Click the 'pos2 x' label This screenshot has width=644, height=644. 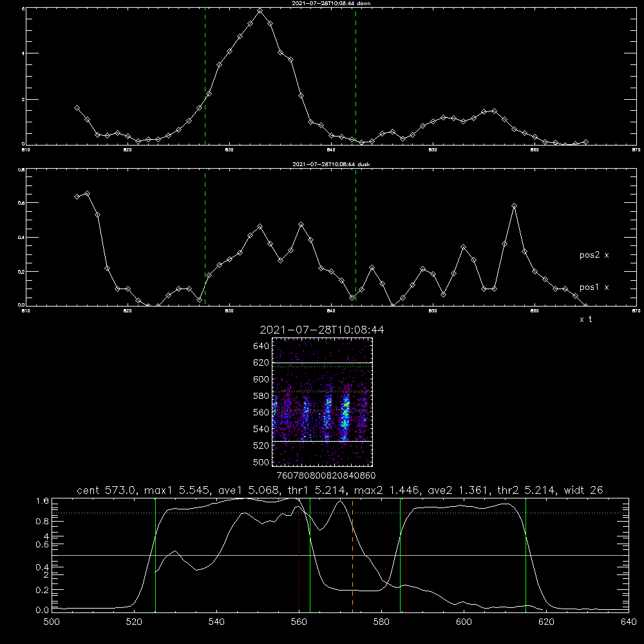tap(594, 255)
